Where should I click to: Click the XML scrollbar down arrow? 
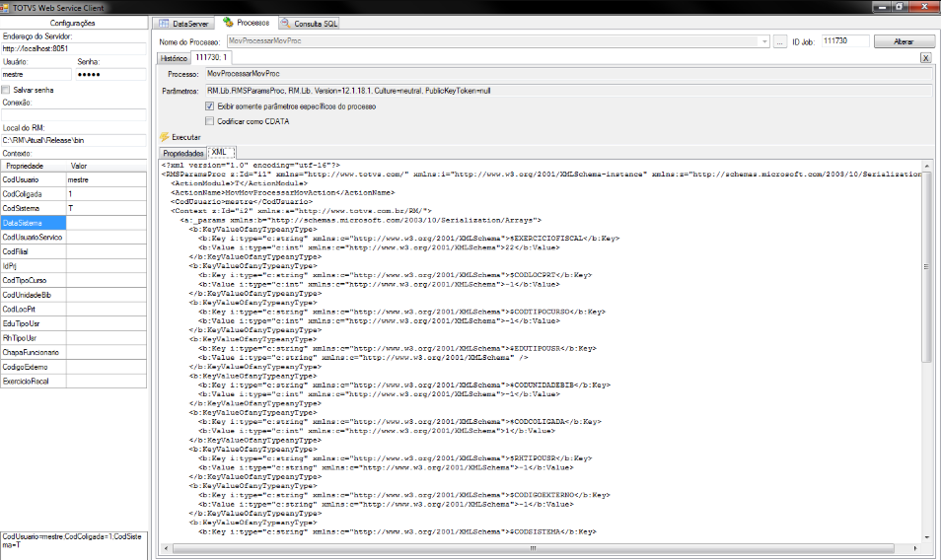[926, 537]
